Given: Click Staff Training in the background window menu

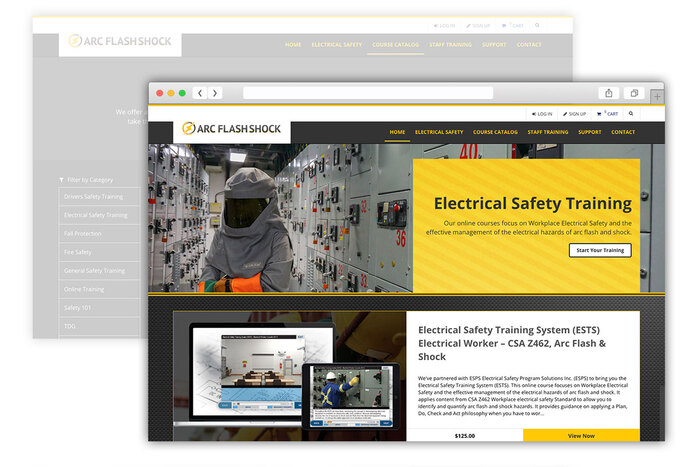Looking at the screenshot, I should pos(450,45).
